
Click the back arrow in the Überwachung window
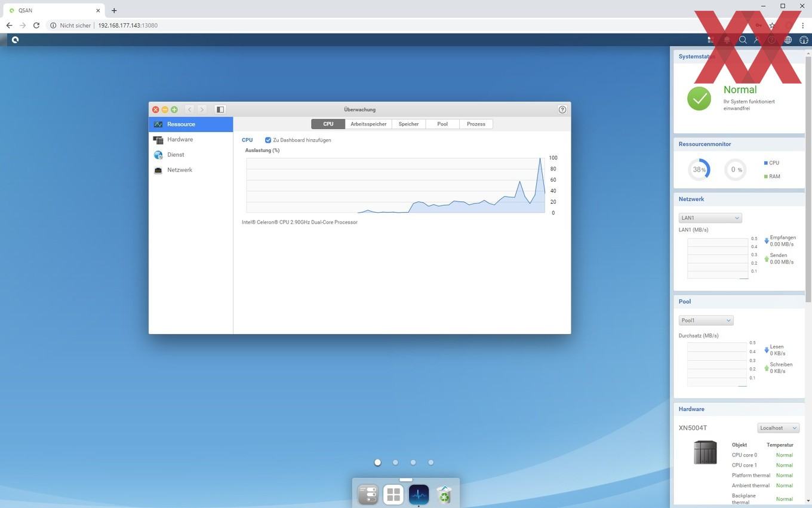coord(189,109)
